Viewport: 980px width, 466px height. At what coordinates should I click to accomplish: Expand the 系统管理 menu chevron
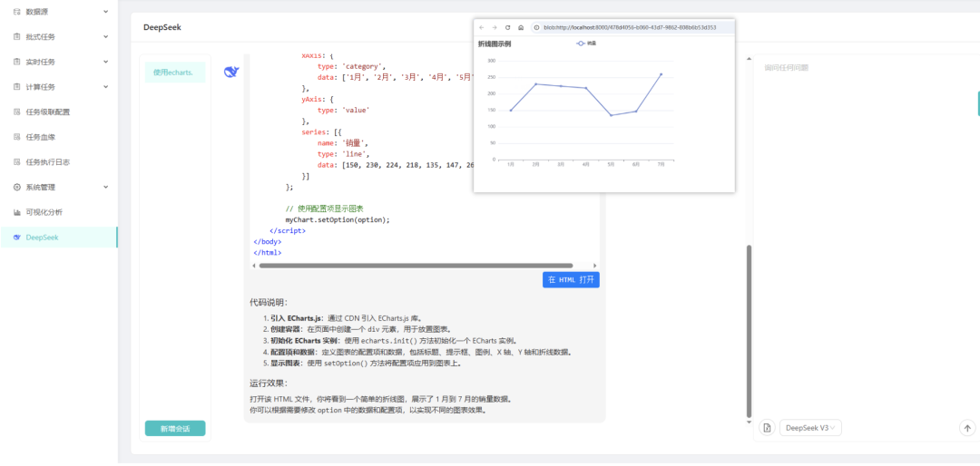click(x=105, y=187)
